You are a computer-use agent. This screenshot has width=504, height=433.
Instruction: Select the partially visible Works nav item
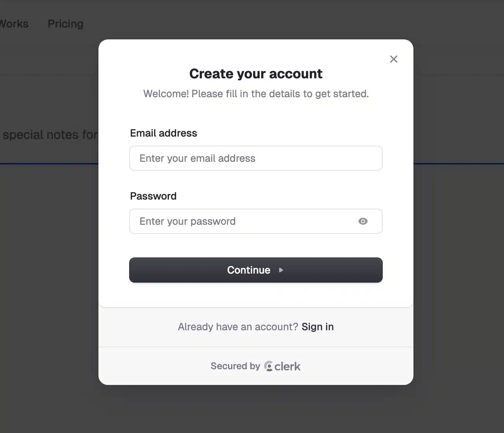14,24
